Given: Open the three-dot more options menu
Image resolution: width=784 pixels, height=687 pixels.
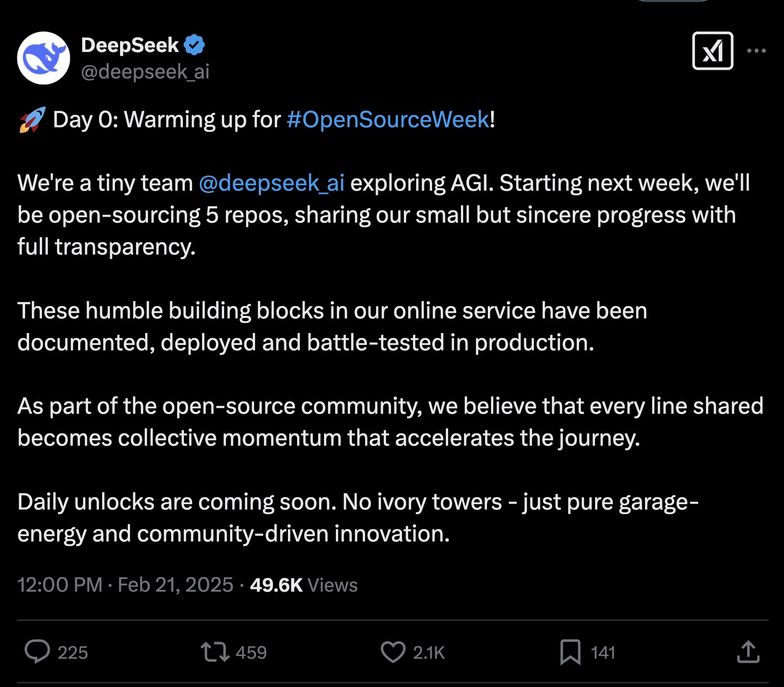Looking at the screenshot, I should click(x=756, y=51).
